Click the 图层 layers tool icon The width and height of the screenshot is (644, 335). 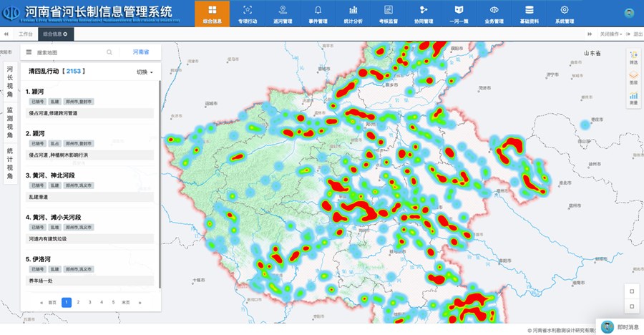(x=633, y=77)
